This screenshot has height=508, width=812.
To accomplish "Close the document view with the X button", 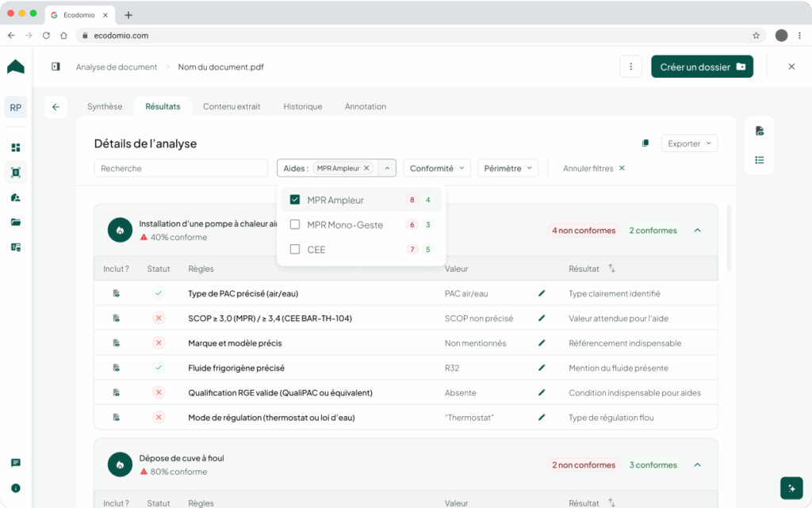I will click(791, 67).
